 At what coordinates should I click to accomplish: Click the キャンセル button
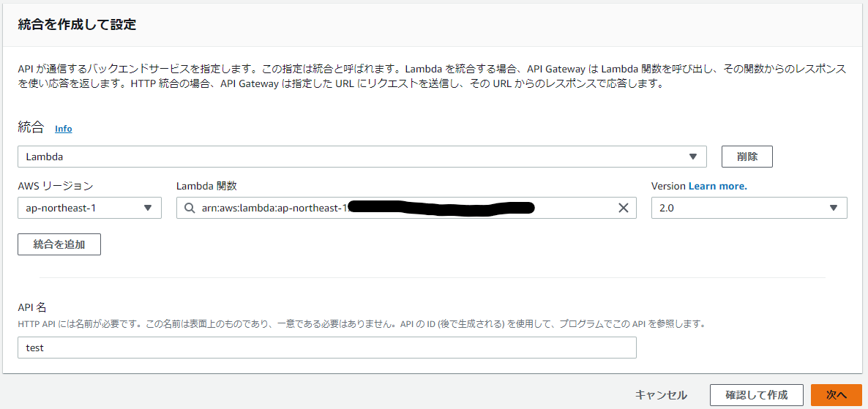click(661, 395)
